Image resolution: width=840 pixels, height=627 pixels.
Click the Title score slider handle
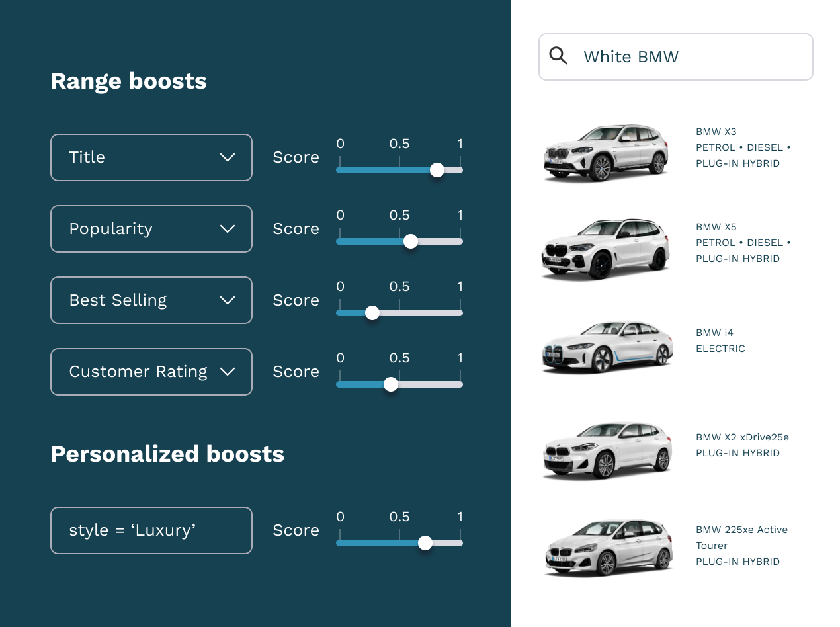(437, 170)
